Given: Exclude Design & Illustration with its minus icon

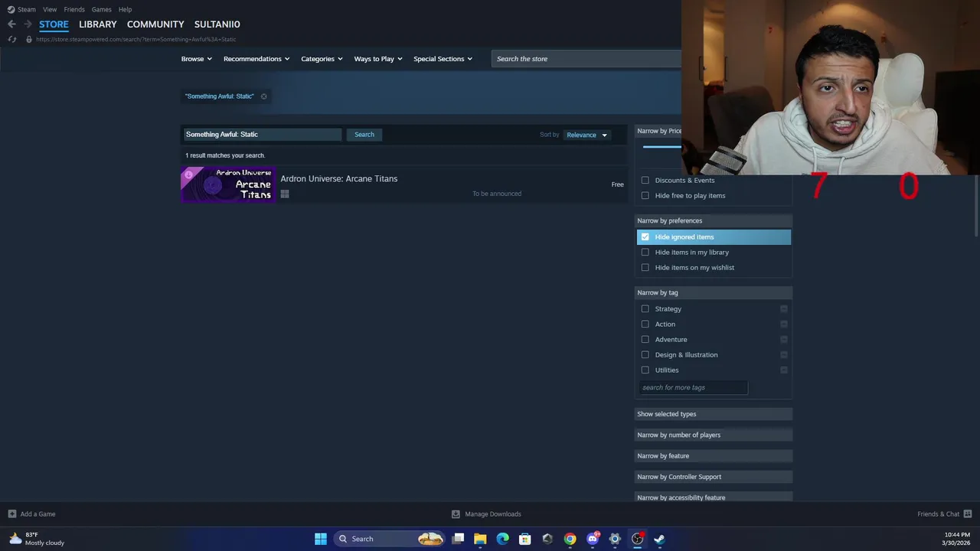Looking at the screenshot, I should click(784, 355).
